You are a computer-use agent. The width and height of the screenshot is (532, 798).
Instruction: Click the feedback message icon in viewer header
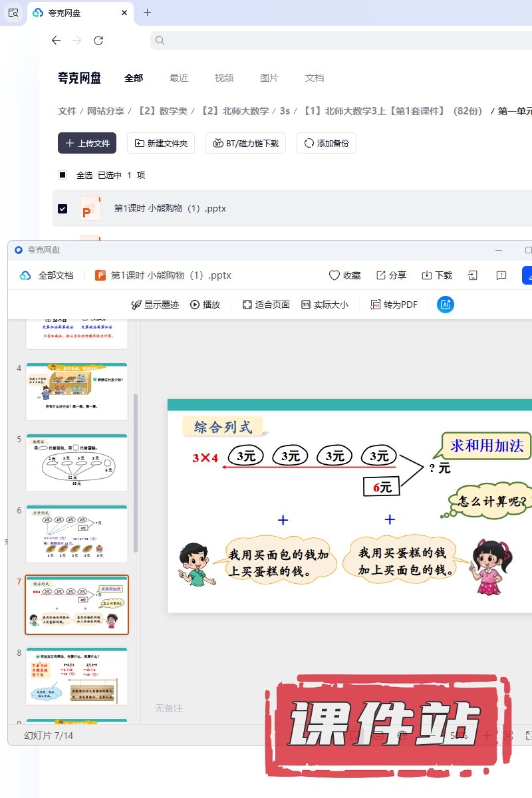pos(501,275)
